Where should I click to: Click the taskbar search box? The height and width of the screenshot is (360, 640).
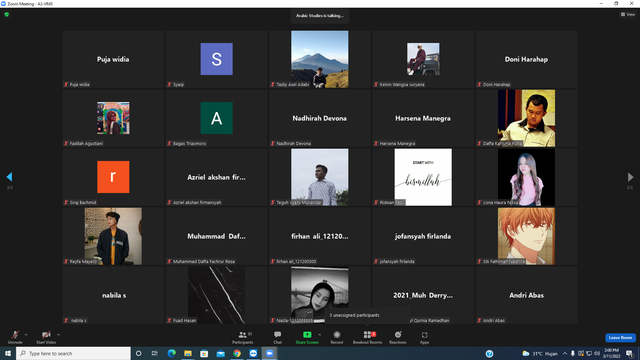click(73, 353)
